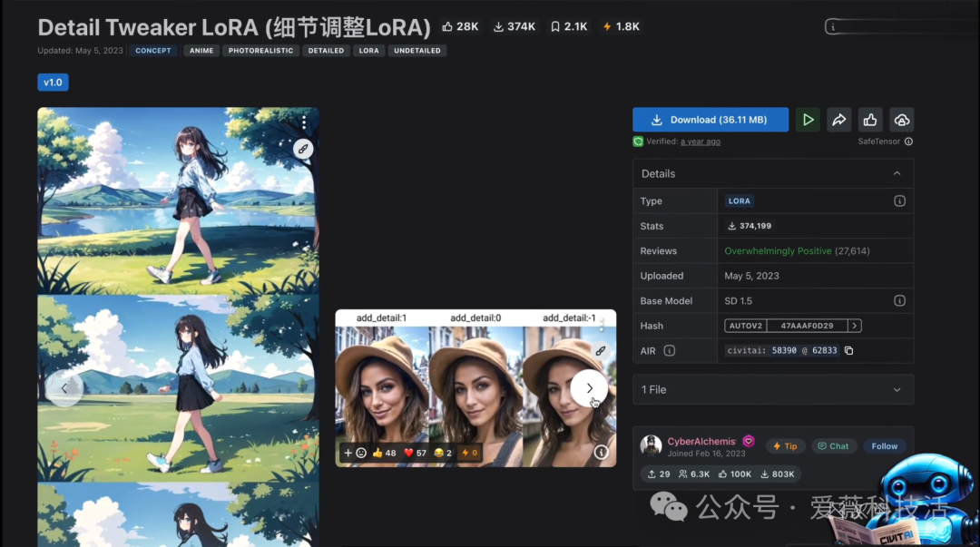Save model to vault with the cloud icon
Screen dimensions: 980x547
click(901, 119)
